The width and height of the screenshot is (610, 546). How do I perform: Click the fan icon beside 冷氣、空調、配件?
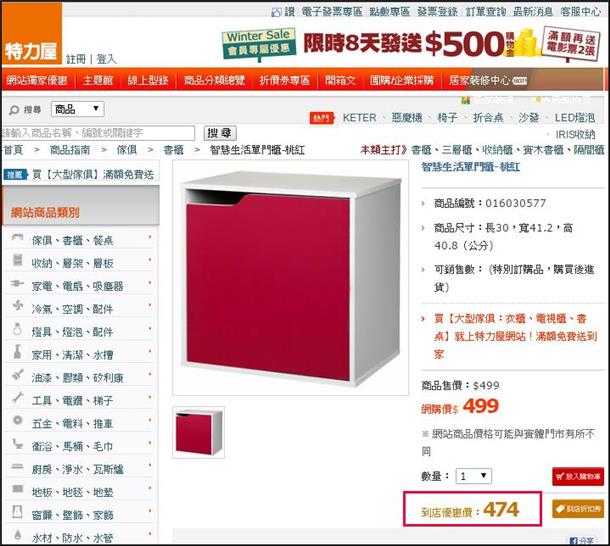tap(18, 305)
